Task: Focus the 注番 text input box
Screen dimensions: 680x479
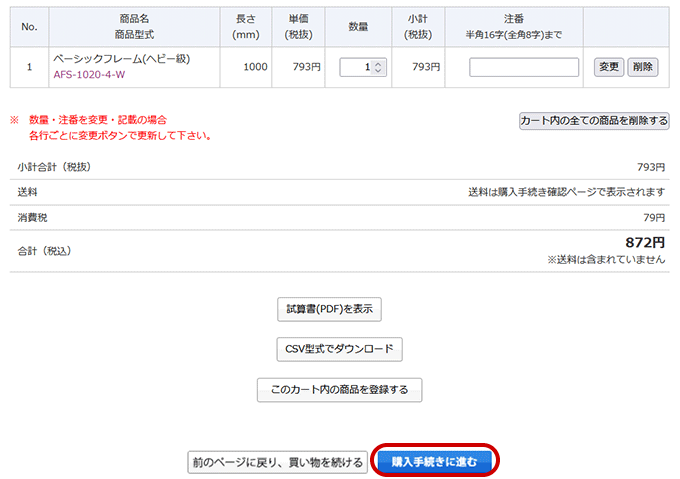Action: (524, 67)
